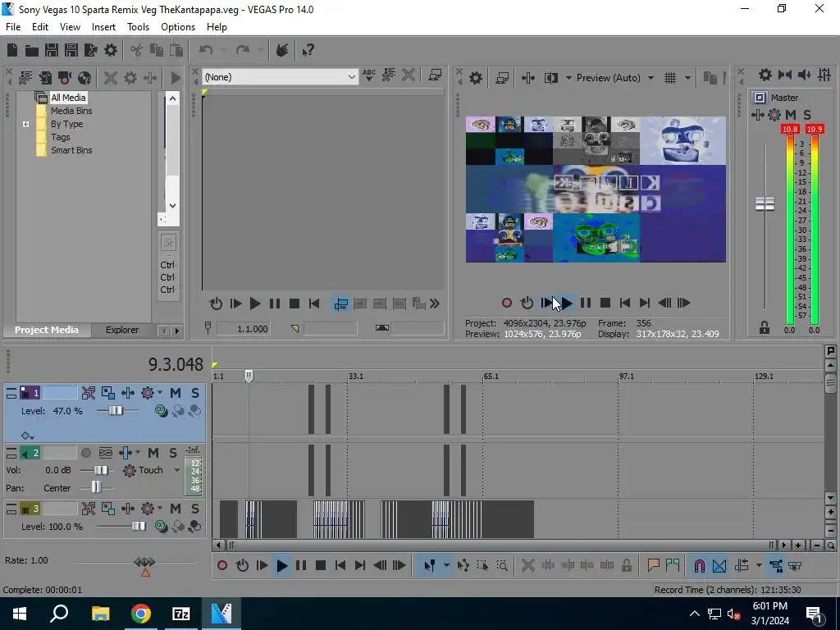Click track 2 Vol slider
840x630 pixels.
tap(101, 470)
